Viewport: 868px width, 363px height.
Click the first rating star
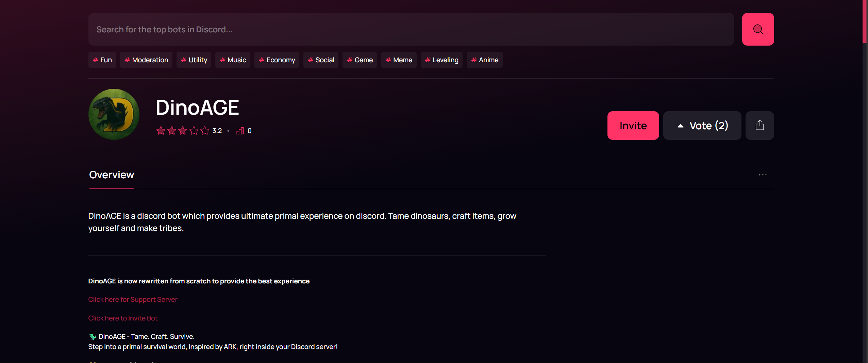[x=161, y=131]
